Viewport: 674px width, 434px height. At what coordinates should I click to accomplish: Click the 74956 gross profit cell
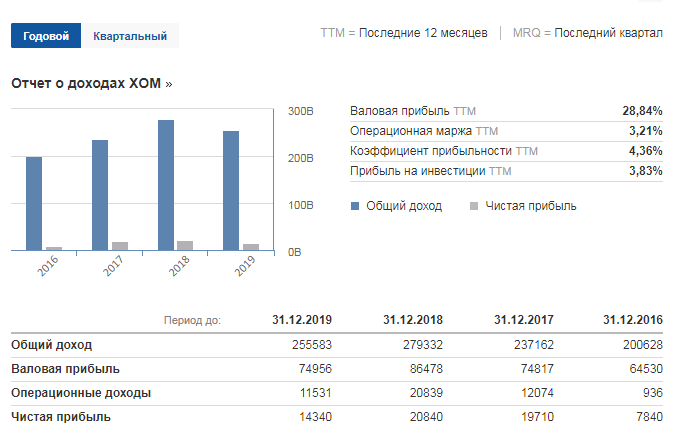click(315, 369)
